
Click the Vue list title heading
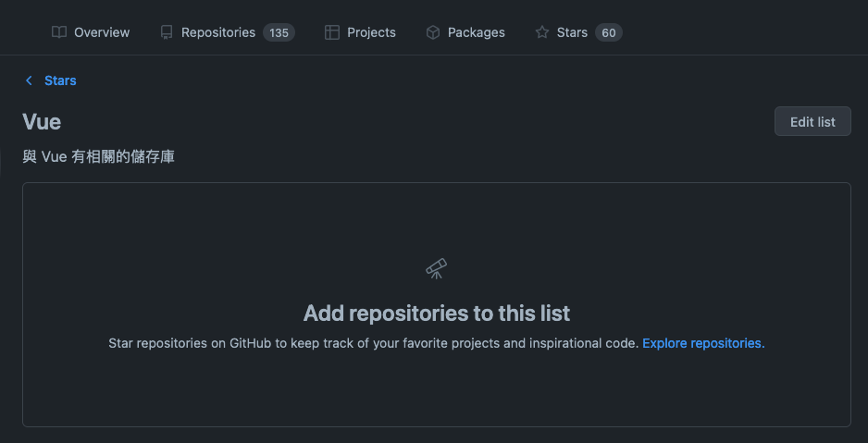point(42,121)
